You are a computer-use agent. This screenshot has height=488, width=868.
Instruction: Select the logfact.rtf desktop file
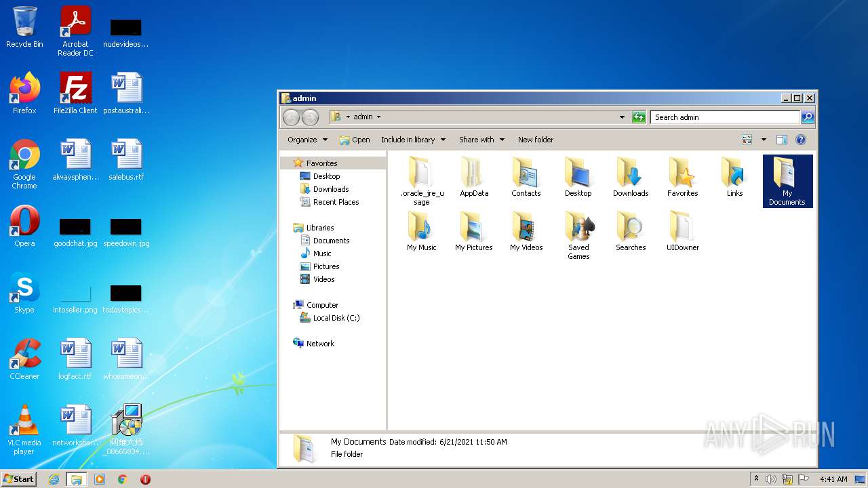click(75, 359)
